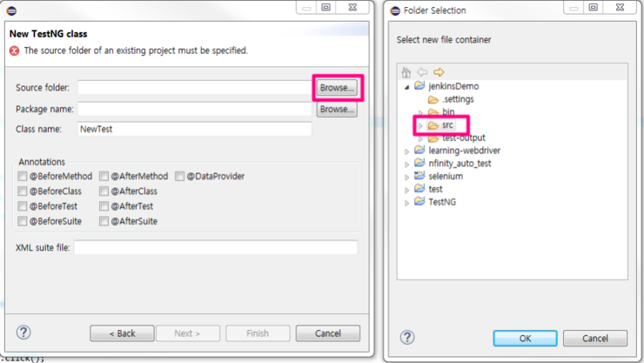Click the help icon in New TestNG class dialog
Screen dimensions: 644x363
tap(23, 333)
